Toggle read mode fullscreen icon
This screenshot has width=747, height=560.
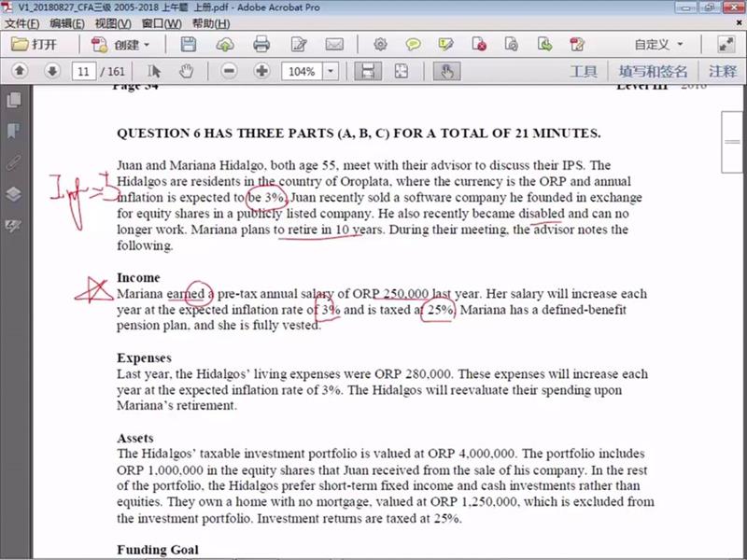pyautogui.click(x=726, y=44)
